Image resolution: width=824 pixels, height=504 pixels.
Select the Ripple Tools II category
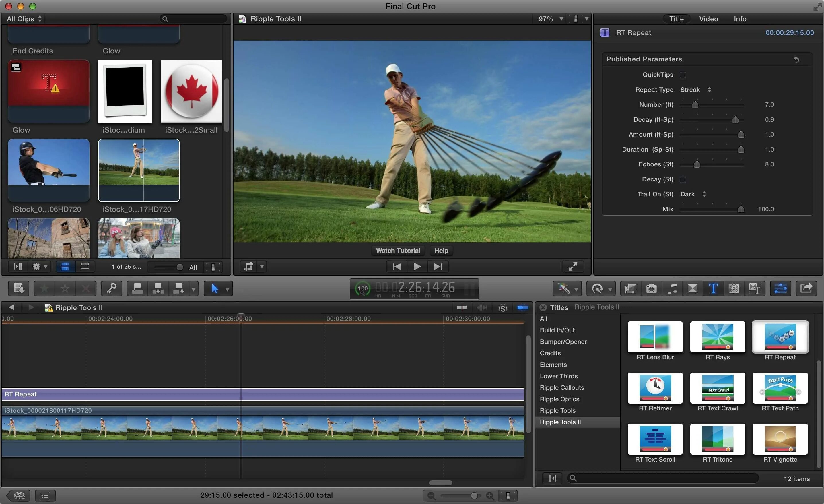[x=560, y=422]
